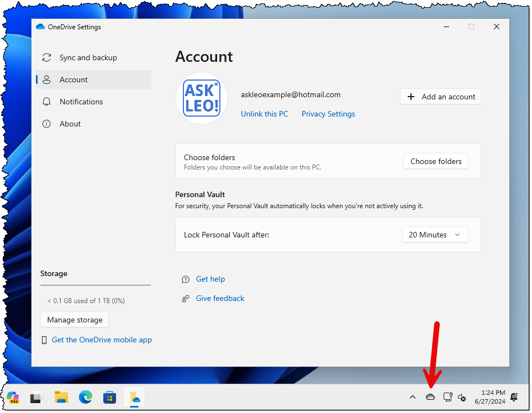Screen dimensions: 532x413
Task: Open the Sync and backup section
Action: (x=88, y=57)
